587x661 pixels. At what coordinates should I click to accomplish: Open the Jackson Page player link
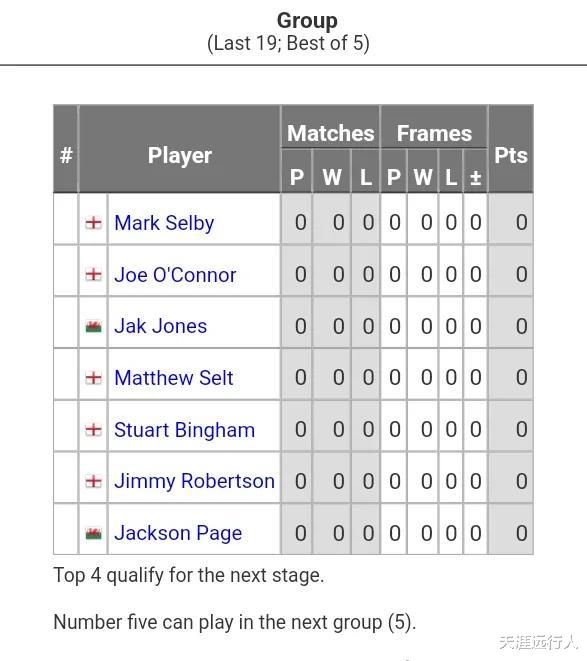click(x=178, y=533)
